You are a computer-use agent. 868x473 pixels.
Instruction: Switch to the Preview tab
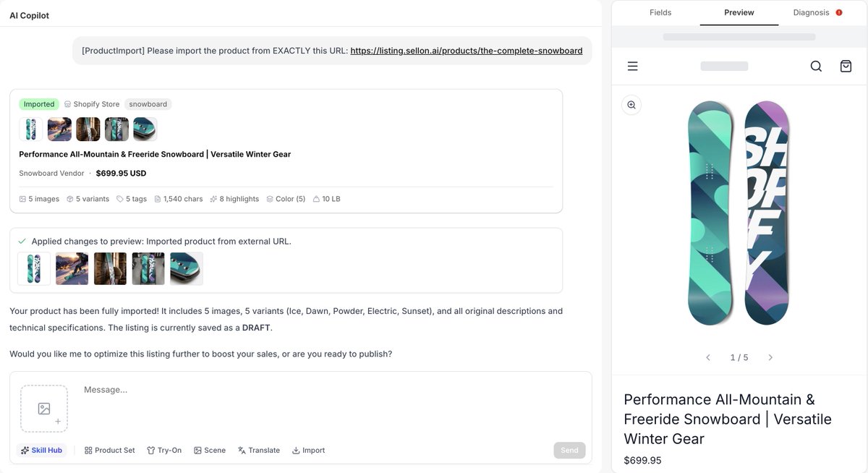(x=739, y=12)
